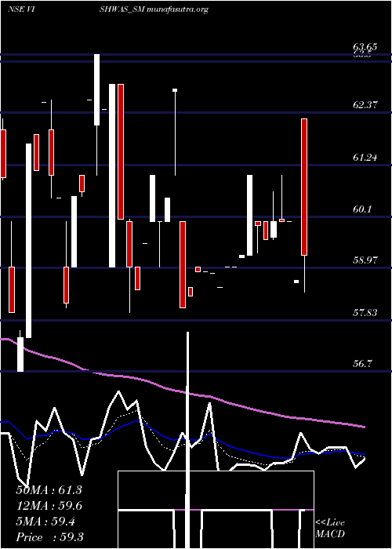Click the 57.83 price axis label

[x=365, y=312]
